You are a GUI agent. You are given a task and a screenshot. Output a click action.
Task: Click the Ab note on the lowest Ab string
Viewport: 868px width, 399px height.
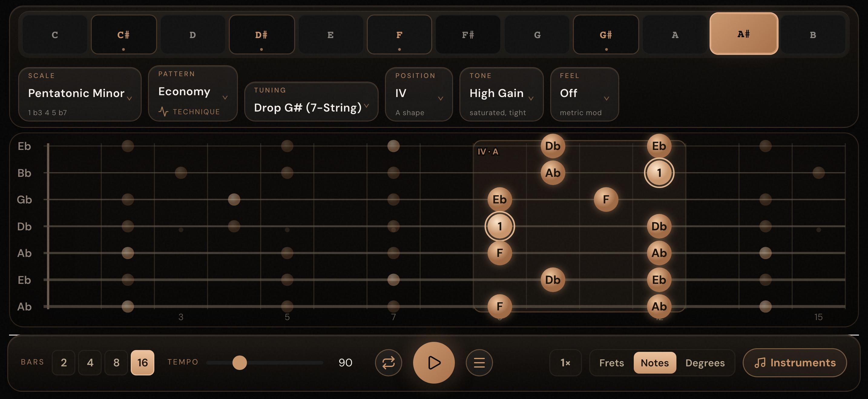point(659,306)
